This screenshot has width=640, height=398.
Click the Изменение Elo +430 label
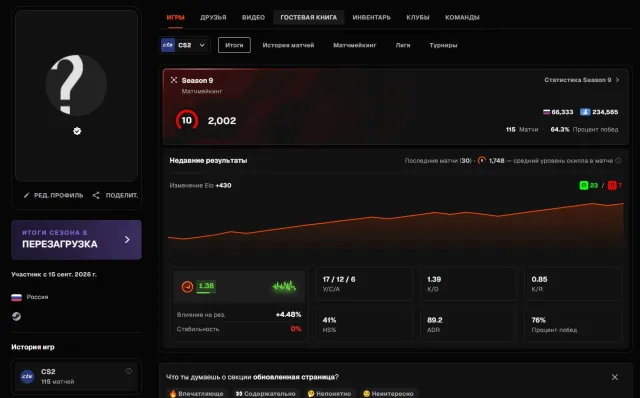point(200,185)
